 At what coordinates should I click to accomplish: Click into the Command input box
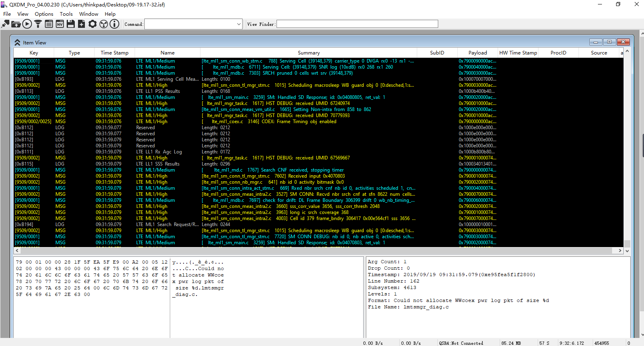[x=190, y=24]
